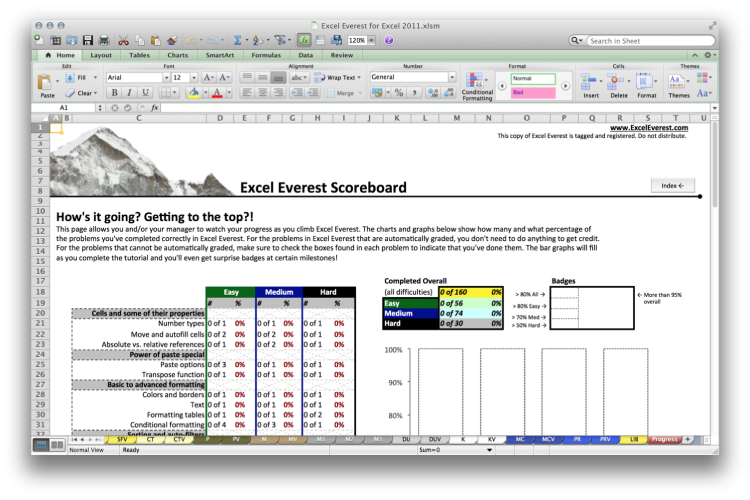Create a new workbook from toolbar
The height and width of the screenshot is (500, 750).
(39, 40)
